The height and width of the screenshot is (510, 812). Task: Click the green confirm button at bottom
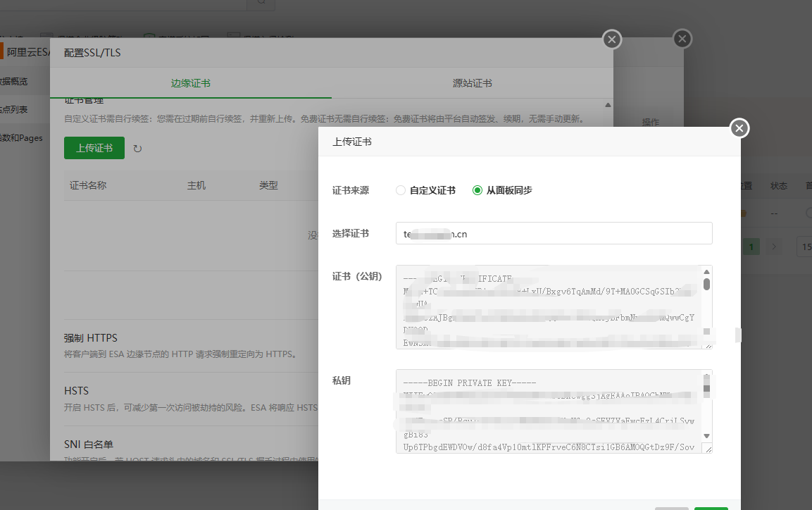click(x=711, y=508)
